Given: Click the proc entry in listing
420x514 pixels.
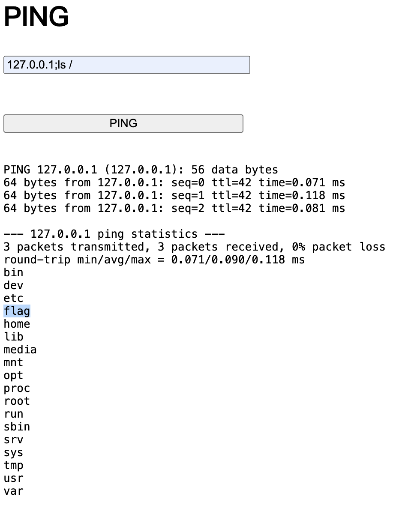Looking at the screenshot, I should [x=17, y=388].
